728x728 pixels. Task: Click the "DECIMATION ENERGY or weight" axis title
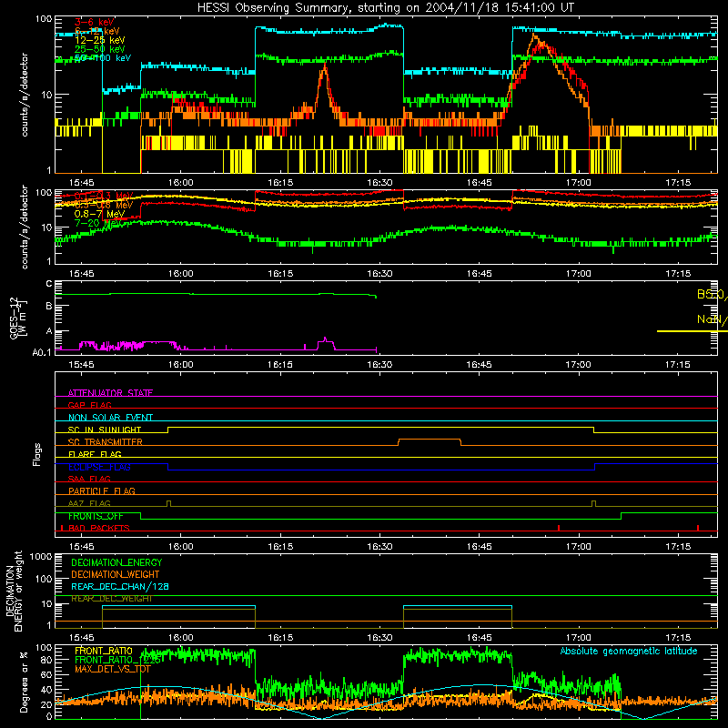click(x=14, y=591)
